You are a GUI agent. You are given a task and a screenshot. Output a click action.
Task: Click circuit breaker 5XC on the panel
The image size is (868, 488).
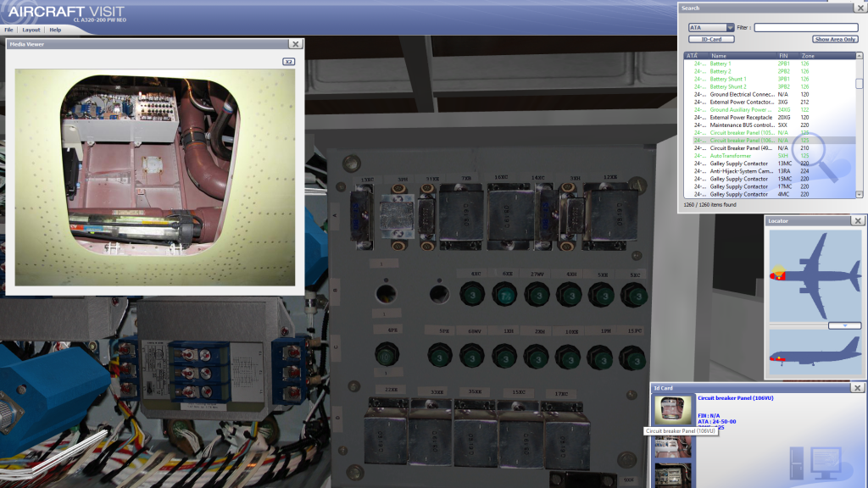click(634, 296)
